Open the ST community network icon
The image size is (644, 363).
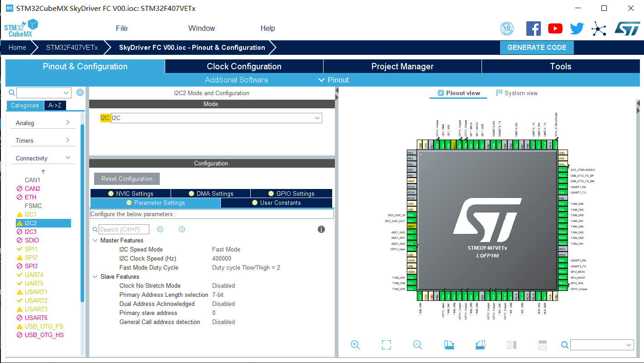(599, 29)
